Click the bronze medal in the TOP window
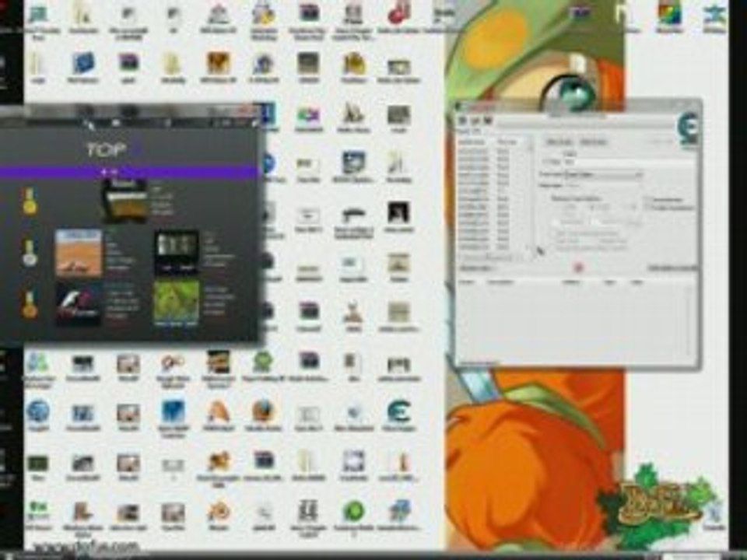Image resolution: width=747 pixels, height=560 pixels. (x=30, y=305)
